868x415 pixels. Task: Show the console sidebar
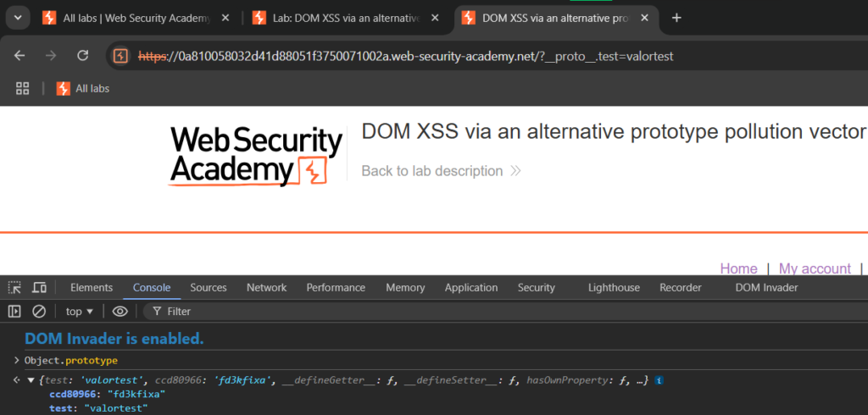pyautogui.click(x=14, y=312)
